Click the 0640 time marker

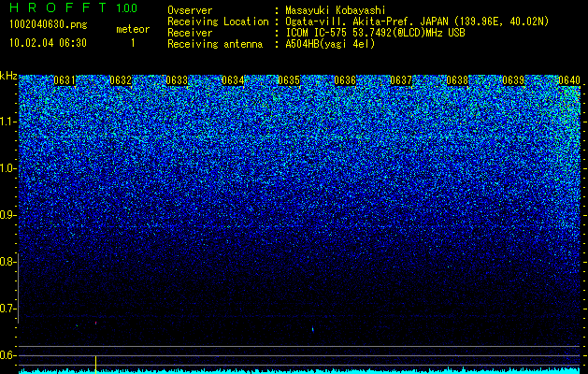click(x=569, y=80)
